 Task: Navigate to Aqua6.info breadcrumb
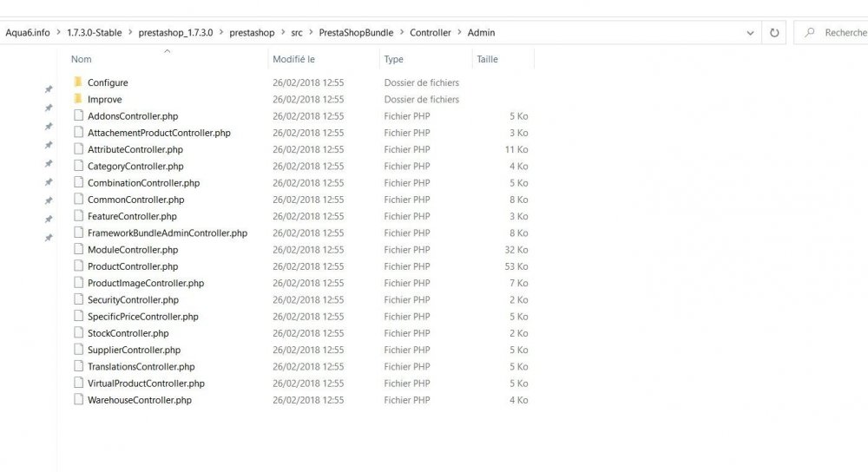[28, 33]
